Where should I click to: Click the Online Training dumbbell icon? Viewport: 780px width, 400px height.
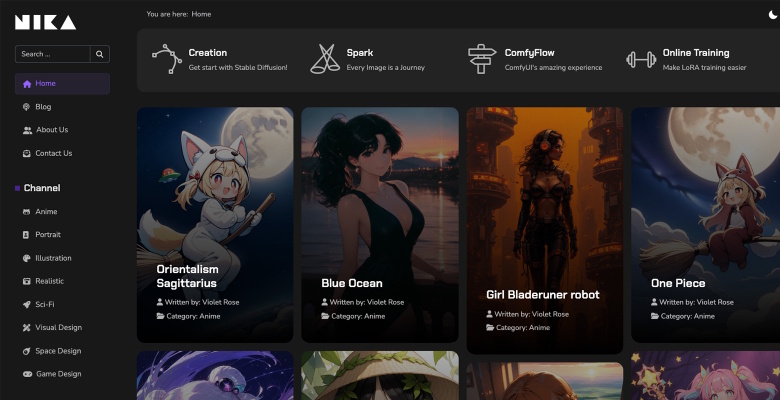point(641,60)
